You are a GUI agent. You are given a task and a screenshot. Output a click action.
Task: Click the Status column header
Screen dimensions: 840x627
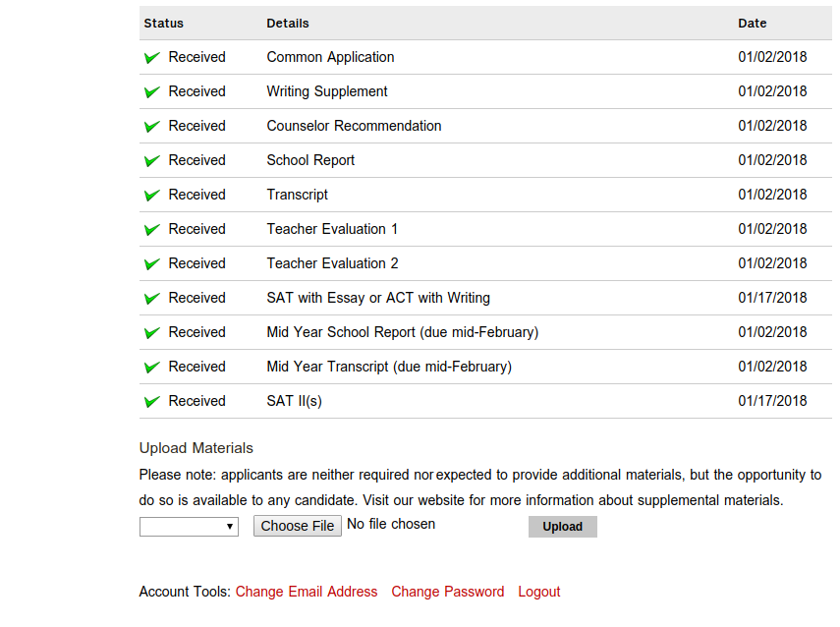click(x=163, y=24)
